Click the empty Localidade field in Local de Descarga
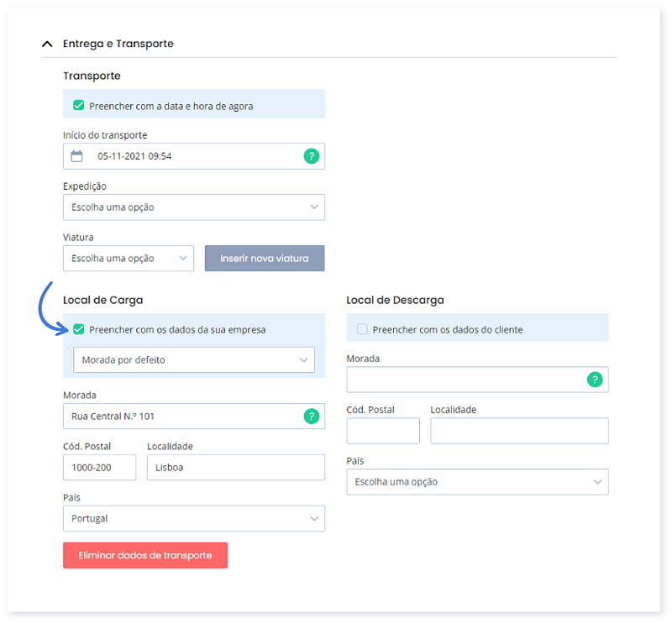 518,431
